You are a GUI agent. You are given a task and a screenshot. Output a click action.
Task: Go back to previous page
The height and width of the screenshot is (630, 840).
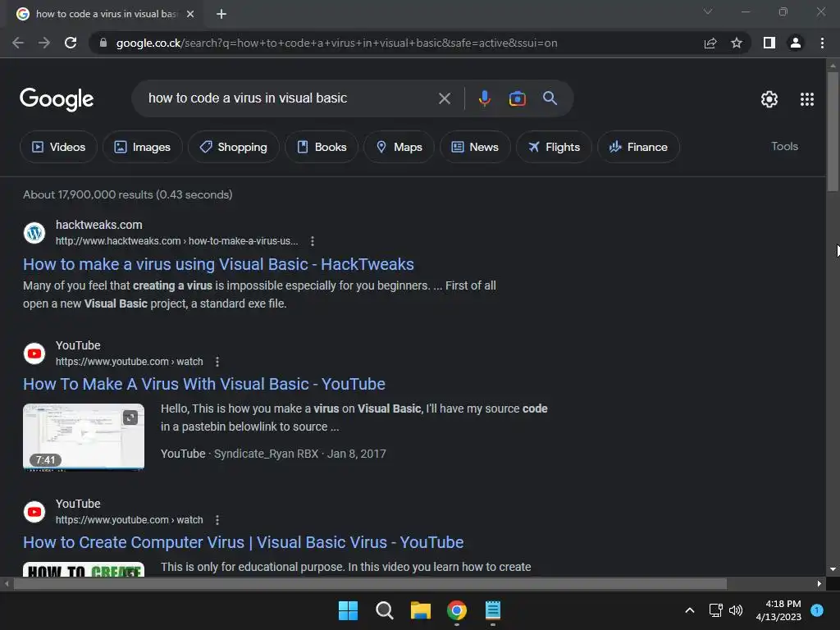coord(18,43)
